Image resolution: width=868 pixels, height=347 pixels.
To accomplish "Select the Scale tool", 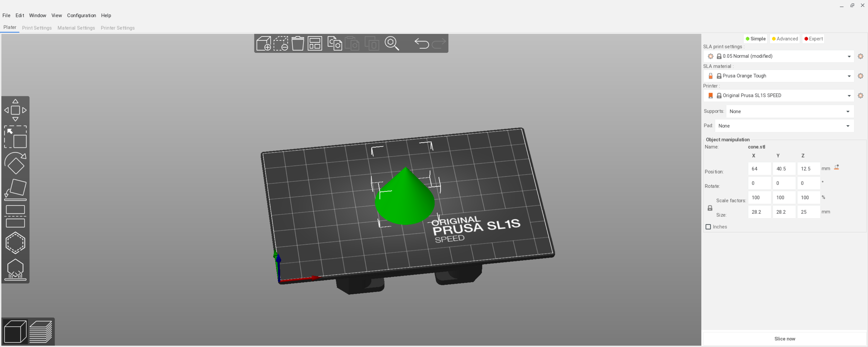I will pos(15,137).
